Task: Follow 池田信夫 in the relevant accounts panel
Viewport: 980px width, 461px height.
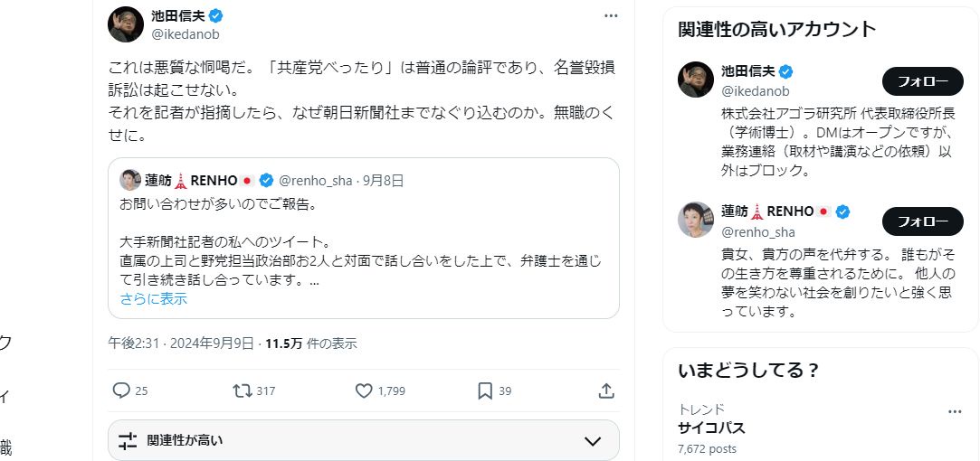Action: click(x=923, y=81)
